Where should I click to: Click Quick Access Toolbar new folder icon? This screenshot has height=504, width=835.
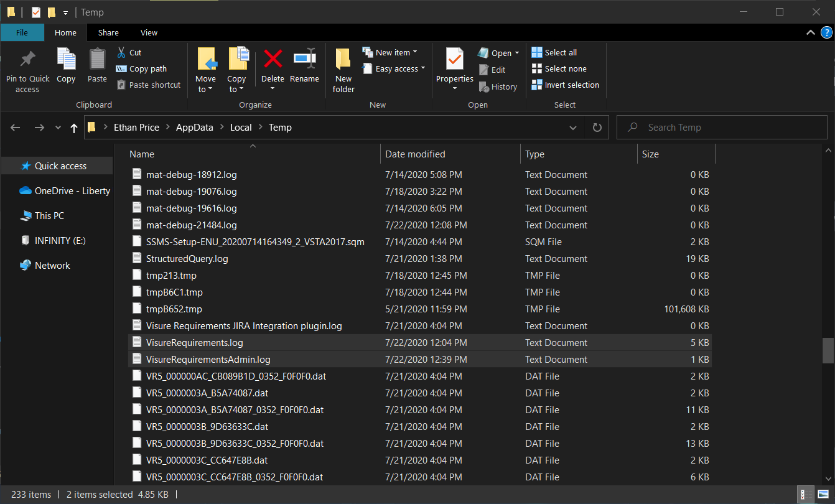pyautogui.click(x=52, y=12)
